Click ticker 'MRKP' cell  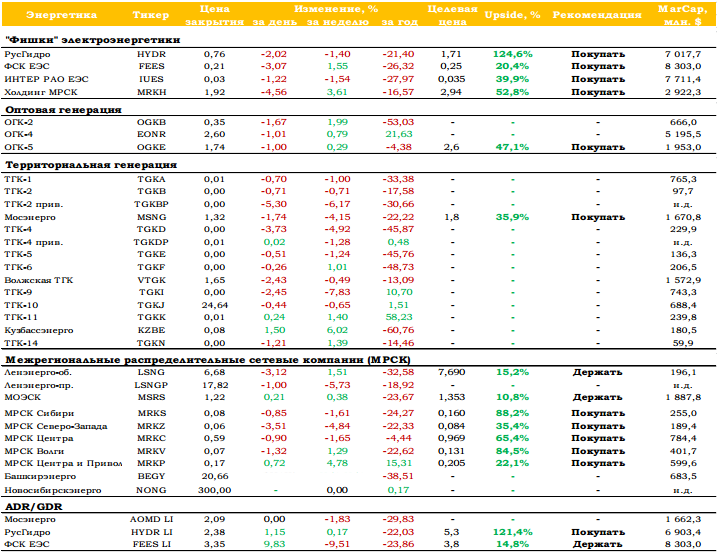152,463
